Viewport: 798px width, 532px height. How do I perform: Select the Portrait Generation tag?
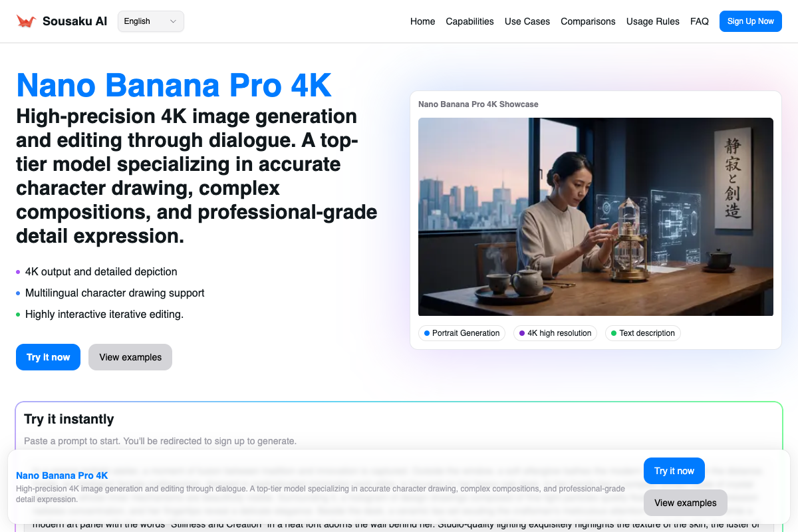coord(462,333)
